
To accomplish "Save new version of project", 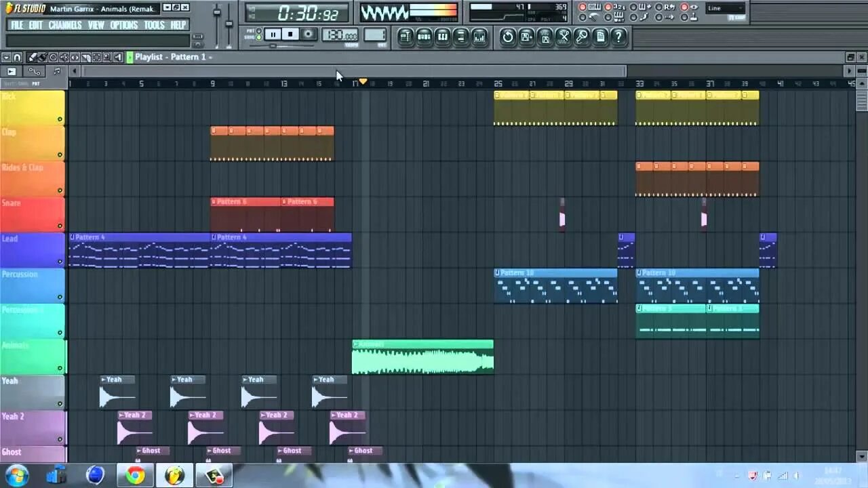I will [526, 37].
